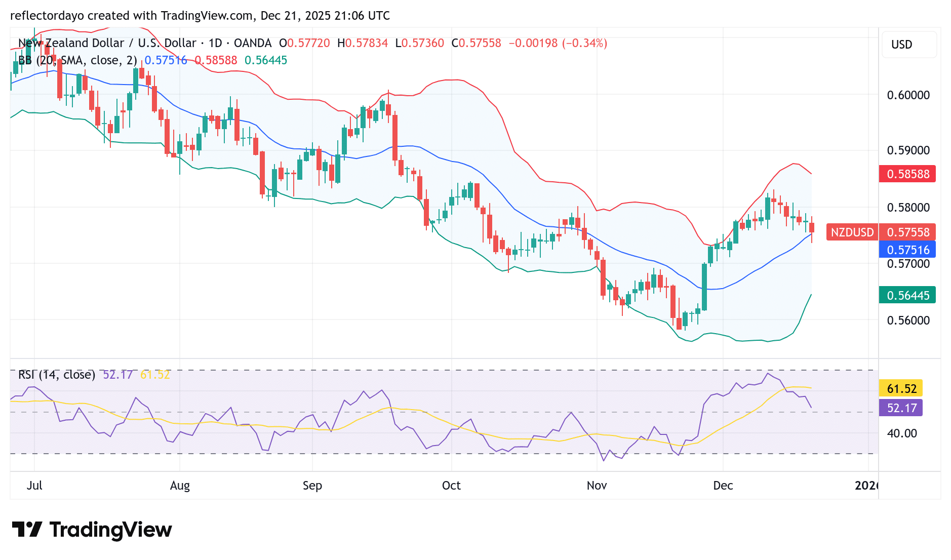Click the Oct time axis label
The height and width of the screenshot is (560, 951).
pyautogui.click(x=451, y=486)
